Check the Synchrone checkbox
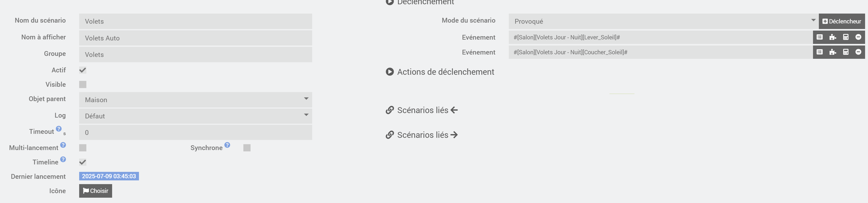 247,148
